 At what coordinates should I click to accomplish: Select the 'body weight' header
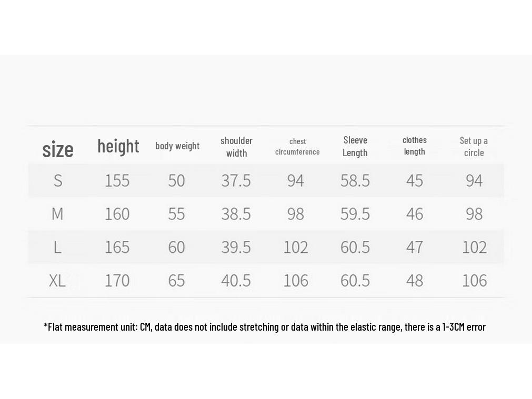click(177, 146)
